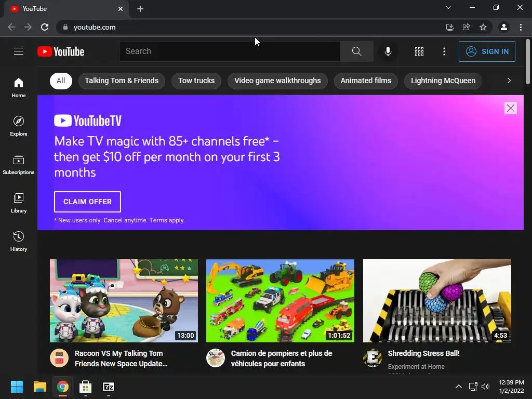
Task: Click Camion de pompiers channel avatar
Action: pos(216,358)
